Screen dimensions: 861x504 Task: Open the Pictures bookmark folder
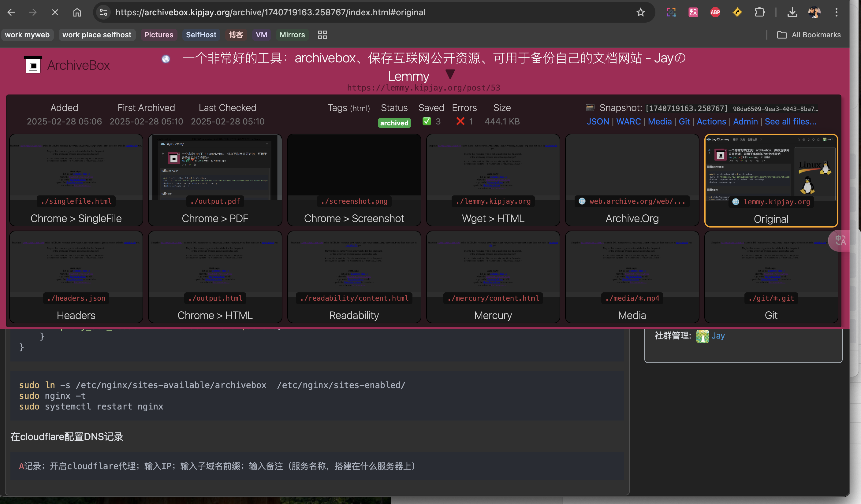[159, 35]
